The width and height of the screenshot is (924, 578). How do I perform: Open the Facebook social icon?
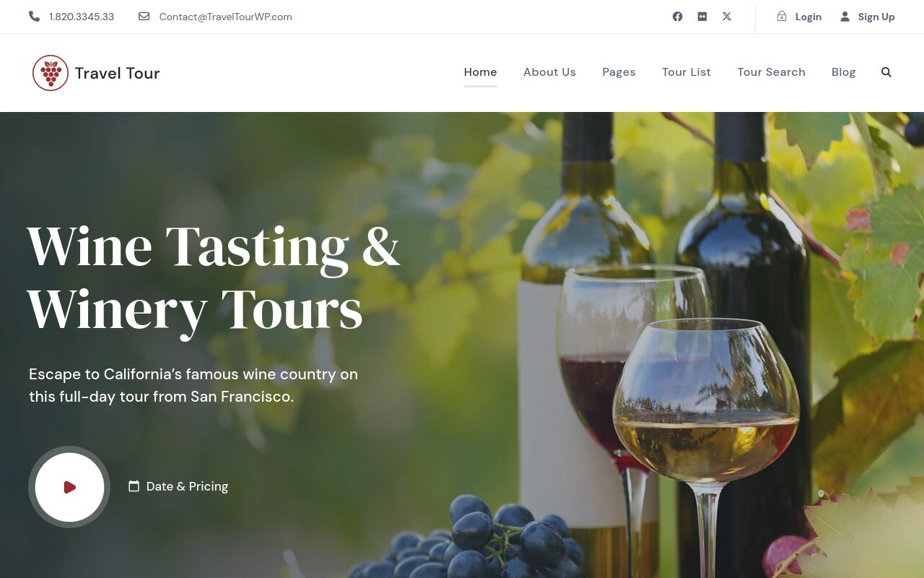[x=677, y=17]
